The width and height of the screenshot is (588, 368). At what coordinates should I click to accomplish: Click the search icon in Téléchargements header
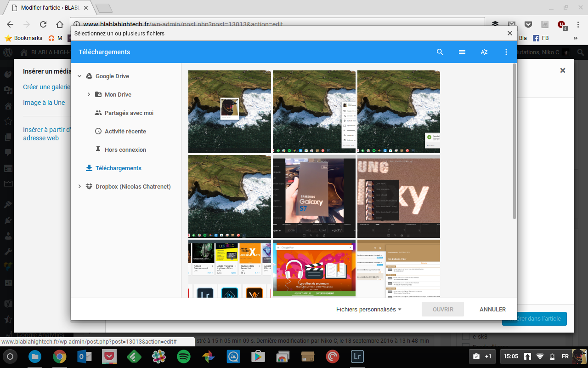coord(440,52)
